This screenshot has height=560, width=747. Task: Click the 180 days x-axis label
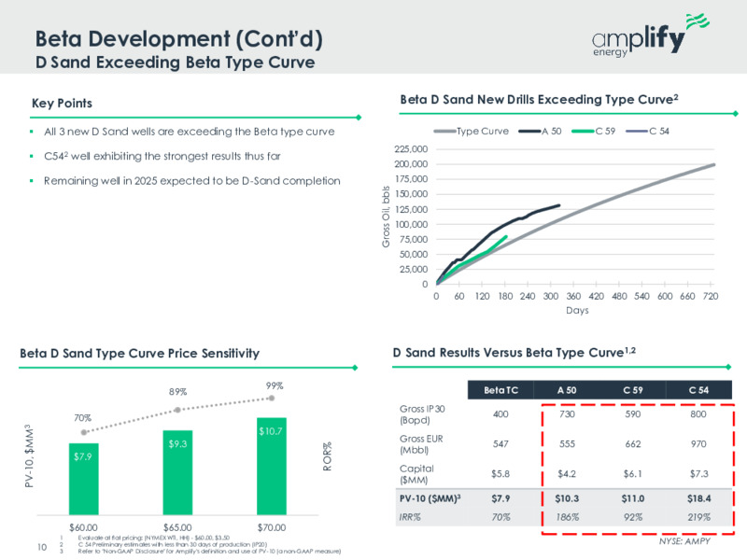pos(505,296)
